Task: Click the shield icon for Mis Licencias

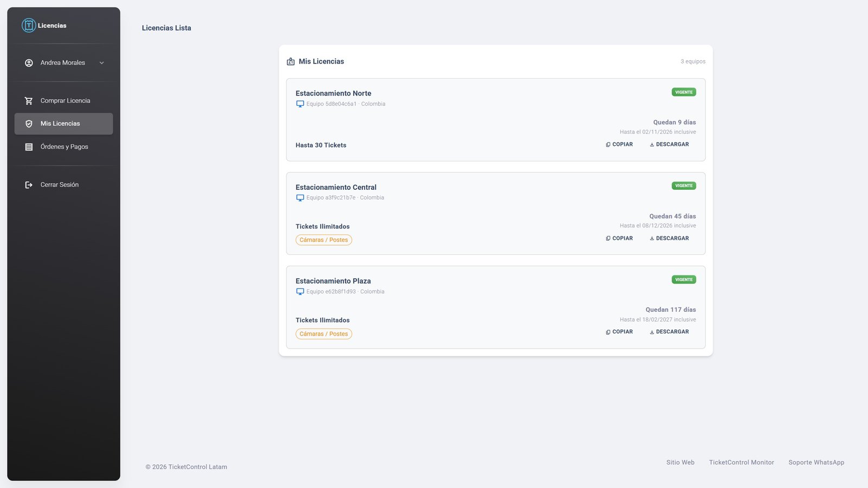Action: (29, 124)
